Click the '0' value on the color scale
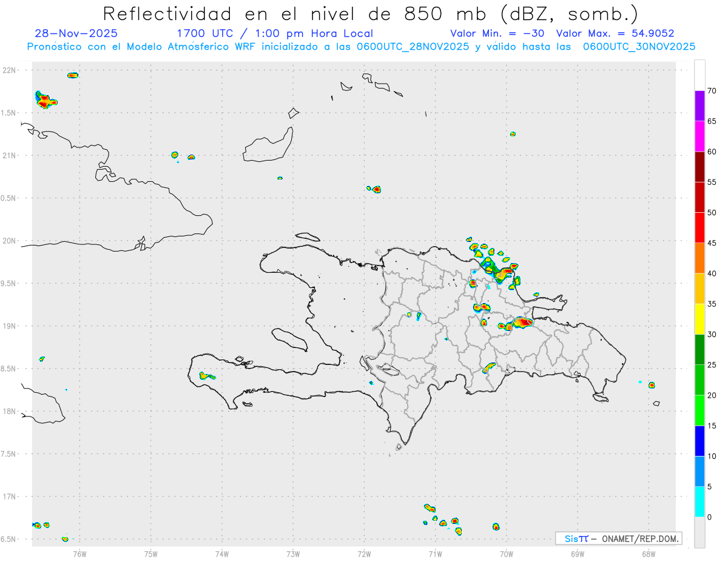This screenshot has height=562, width=728. tap(709, 517)
